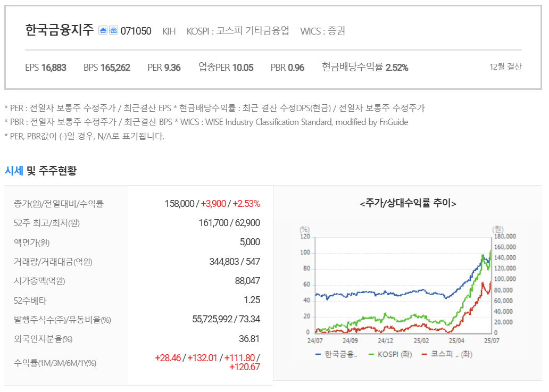Click the <주가/상대수익률 추이> chart title
The width and height of the screenshot is (549, 392).
408,203
